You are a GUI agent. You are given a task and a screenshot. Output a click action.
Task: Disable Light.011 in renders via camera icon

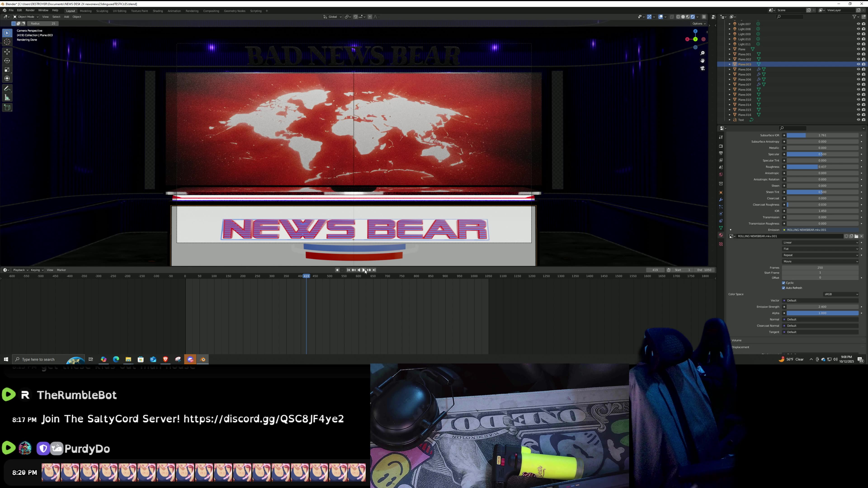(864, 44)
